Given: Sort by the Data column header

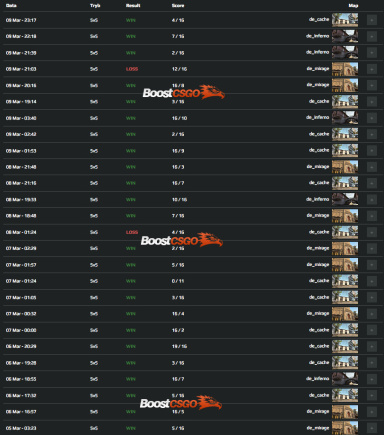Looking at the screenshot, I should pyautogui.click(x=11, y=6).
